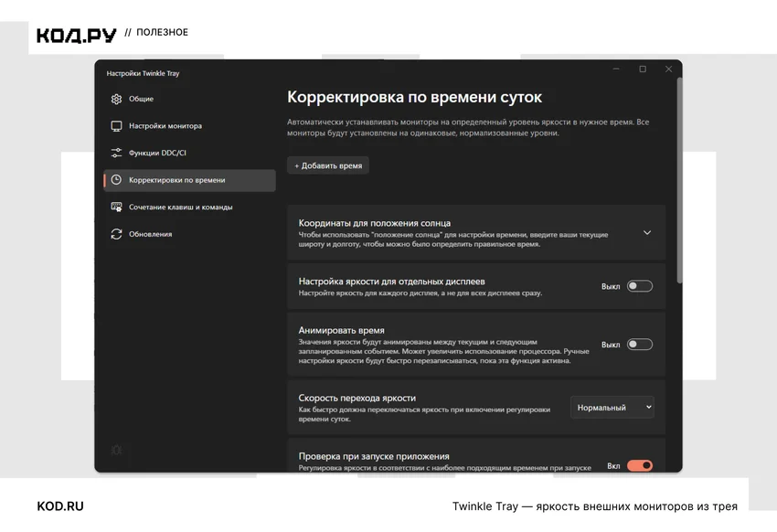Image resolution: width=777 pixels, height=532 pixels.
Task: Click the faint bug icon at sidebar bottom
Action: tap(116, 450)
